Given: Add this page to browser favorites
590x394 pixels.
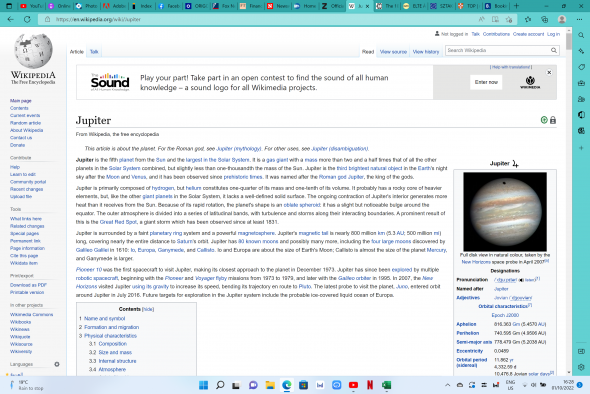Looking at the screenshot, I should click(509, 19).
